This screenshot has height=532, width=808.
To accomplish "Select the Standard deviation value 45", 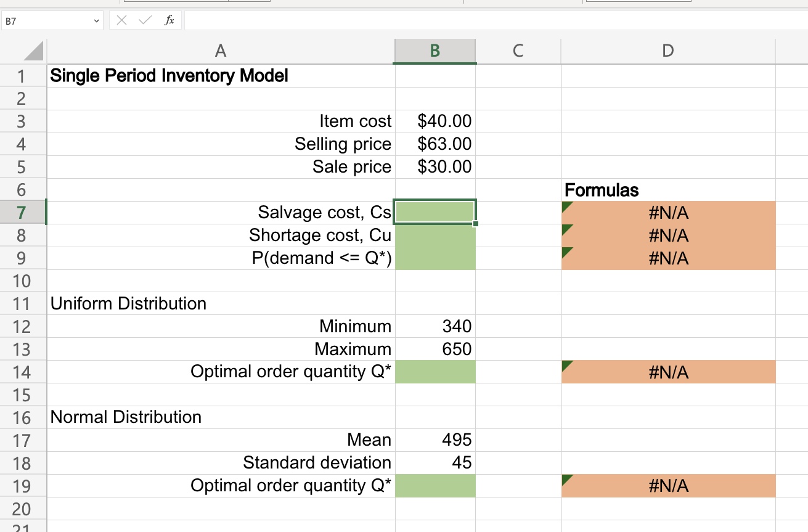I will (435, 462).
